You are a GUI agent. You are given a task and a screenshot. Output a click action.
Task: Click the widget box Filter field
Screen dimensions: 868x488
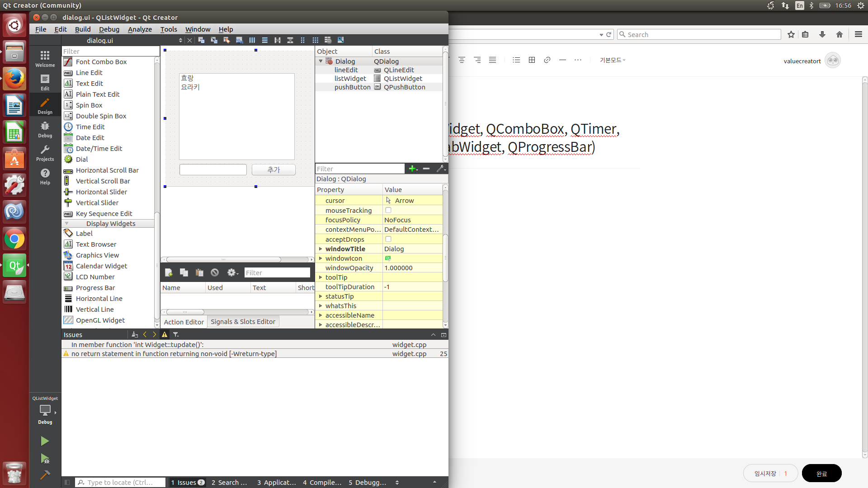[x=110, y=51]
